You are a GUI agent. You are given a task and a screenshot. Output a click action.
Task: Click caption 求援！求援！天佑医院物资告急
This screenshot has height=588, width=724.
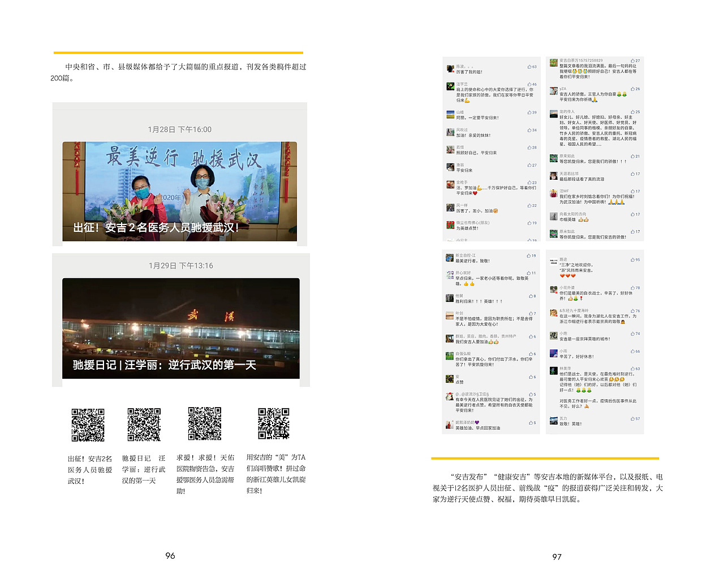coord(205,474)
